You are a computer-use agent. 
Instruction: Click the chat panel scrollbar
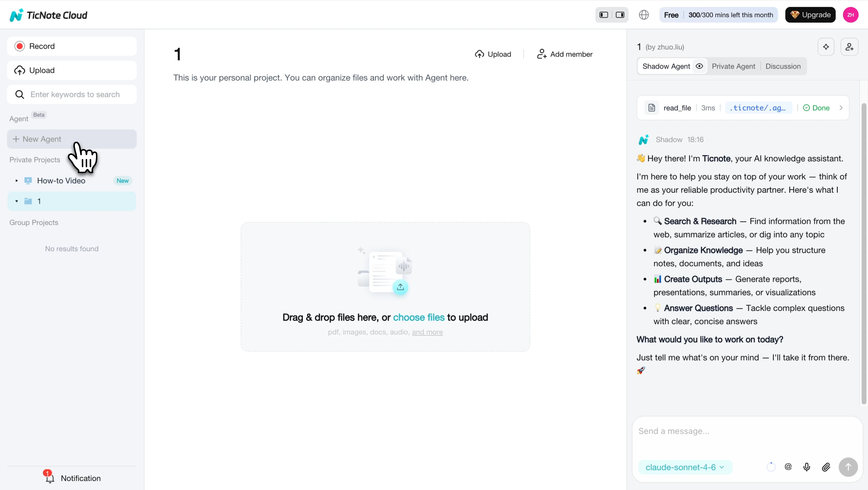pos(864,254)
